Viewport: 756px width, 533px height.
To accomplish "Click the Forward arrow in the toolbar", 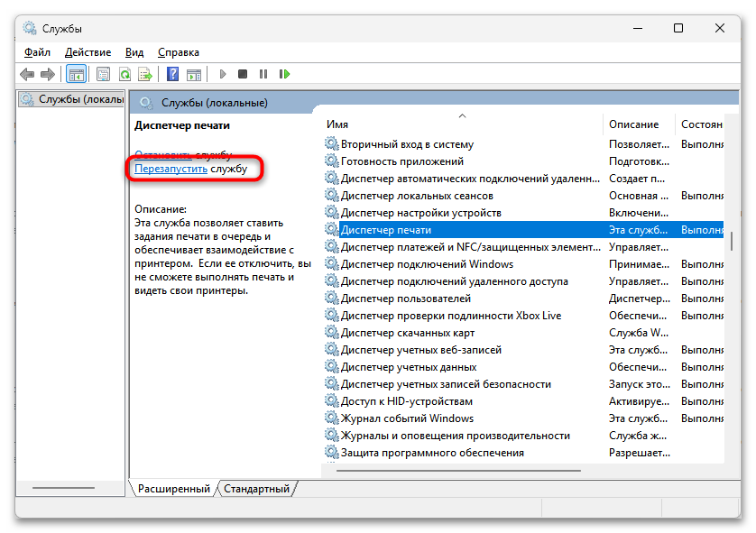I will [x=47, y=74].
